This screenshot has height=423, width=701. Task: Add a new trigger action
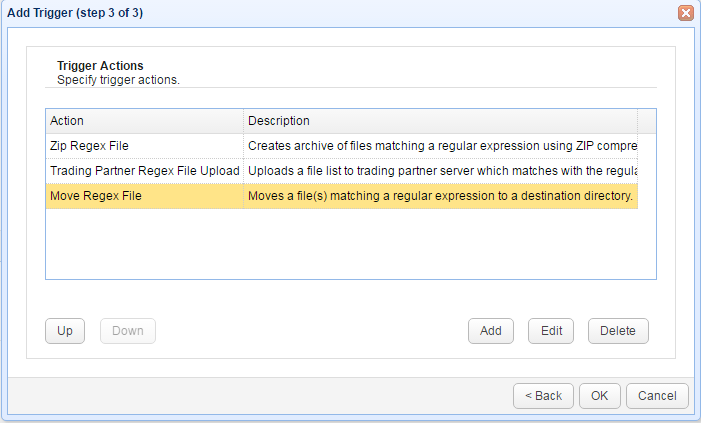tap(490, 331)
